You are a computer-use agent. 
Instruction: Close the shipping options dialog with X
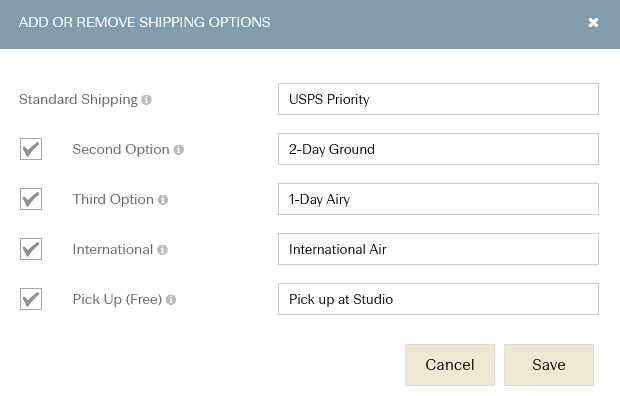coord(593,23)
